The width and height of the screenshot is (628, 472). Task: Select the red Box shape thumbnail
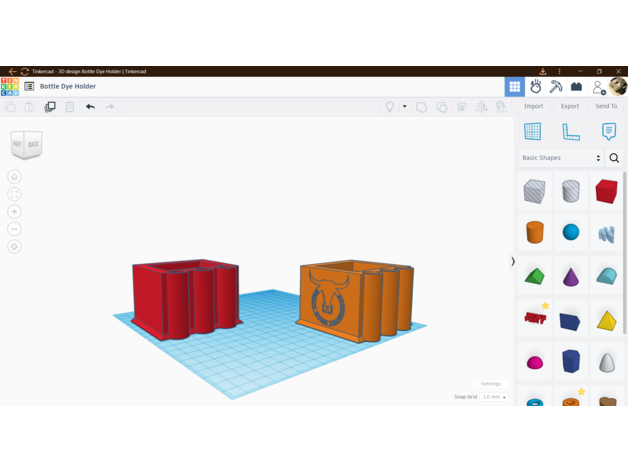pyautogui.click(x=606, y=191)
